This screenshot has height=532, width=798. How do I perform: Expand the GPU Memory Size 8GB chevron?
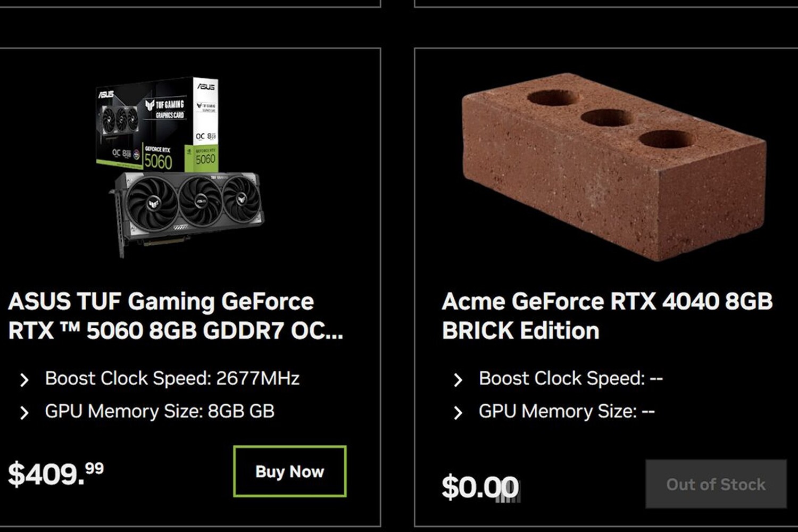pos(24,413)
